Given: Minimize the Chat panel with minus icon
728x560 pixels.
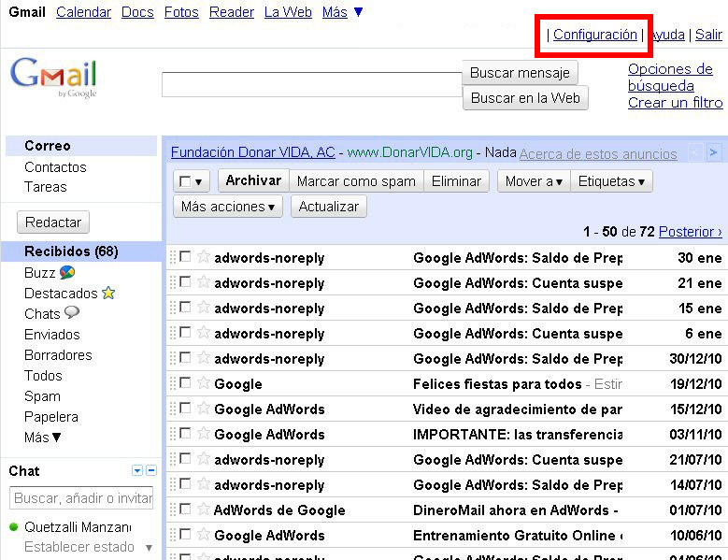Looking at the screenshot, I should coord(151,470).
